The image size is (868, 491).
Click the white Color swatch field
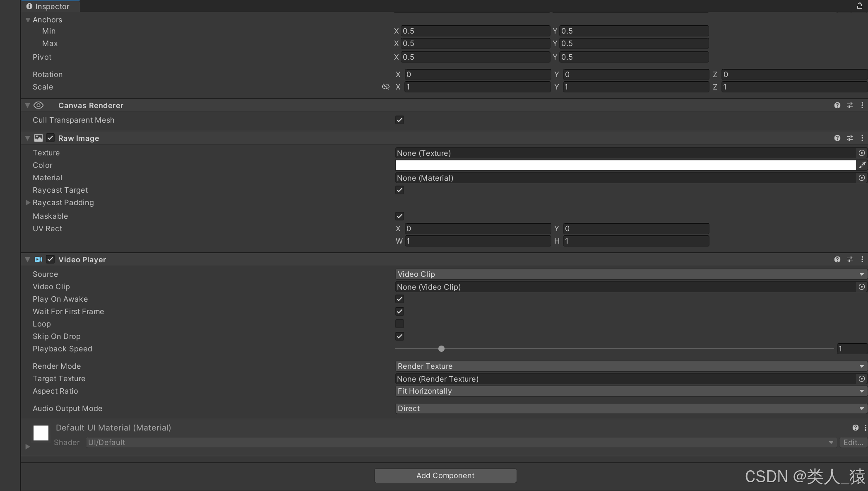(x=625, y=165)
